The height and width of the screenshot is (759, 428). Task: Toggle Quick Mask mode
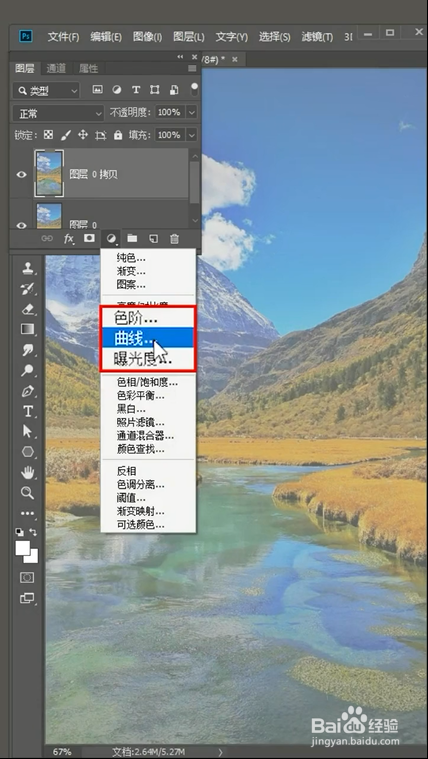(27, 577)
